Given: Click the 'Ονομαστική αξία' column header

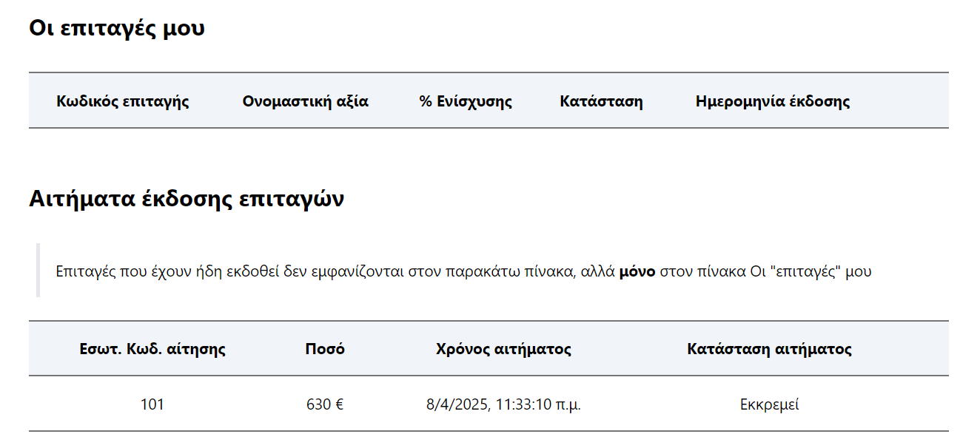Looking at the screenshot, I should pos(306,101).
